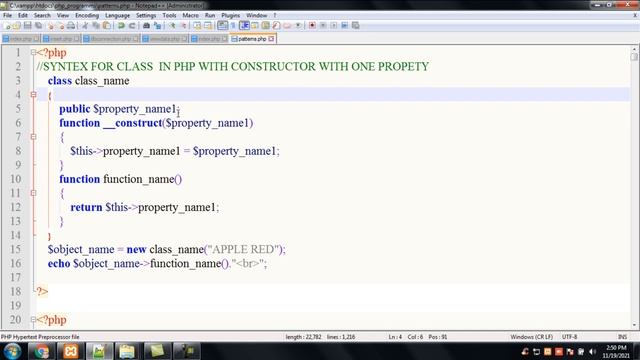Image resolution: width=640 pixels, height=360 pixels.
Task: Click the taskbar clock showing 2:50 PM
Action: click(616, 351)
